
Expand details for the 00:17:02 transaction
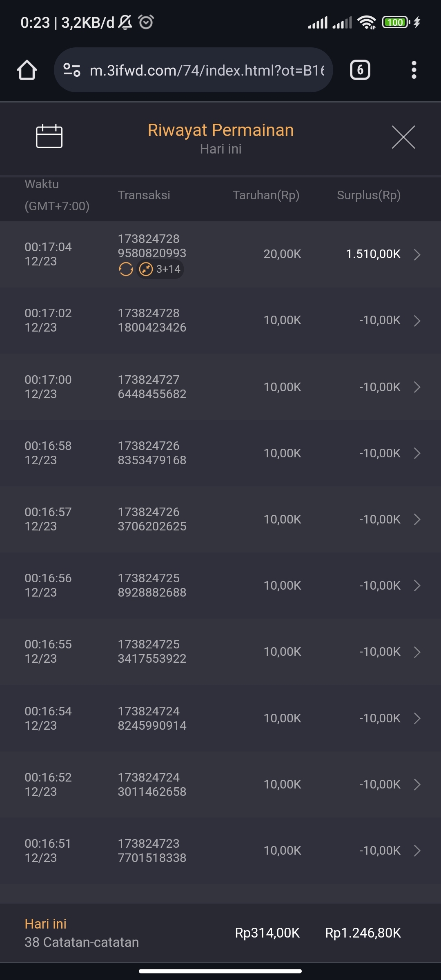pyautogui.click(x=417, y=321)
